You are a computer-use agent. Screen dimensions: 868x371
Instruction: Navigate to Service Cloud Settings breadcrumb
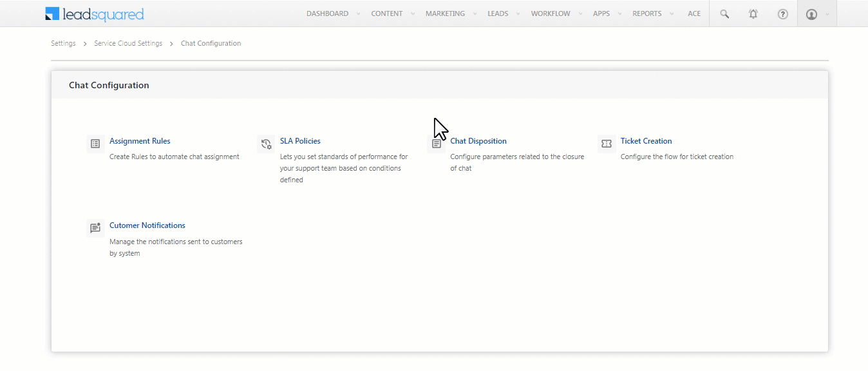(x=128, y=43)
